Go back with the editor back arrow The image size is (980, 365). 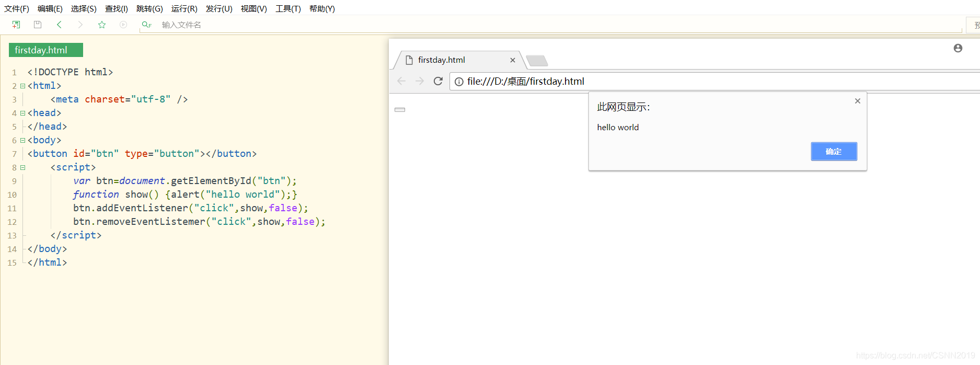coord(59,25)
